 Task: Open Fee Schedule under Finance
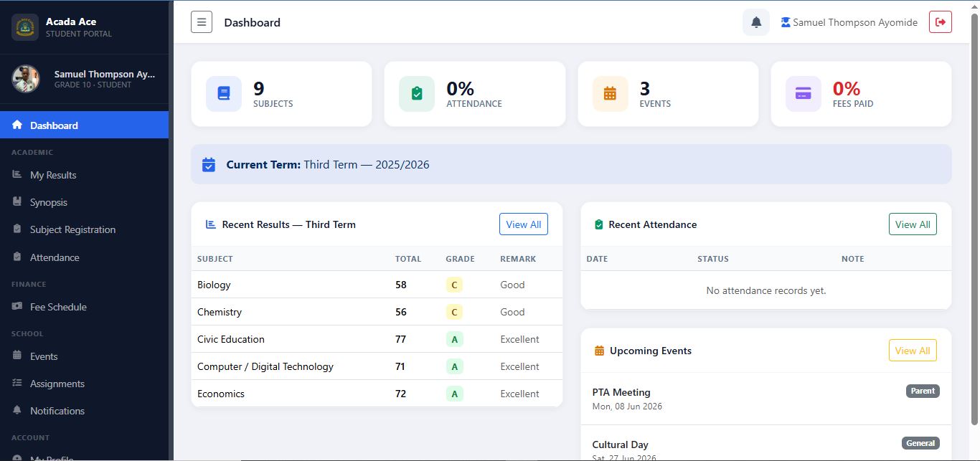[84, 307]
